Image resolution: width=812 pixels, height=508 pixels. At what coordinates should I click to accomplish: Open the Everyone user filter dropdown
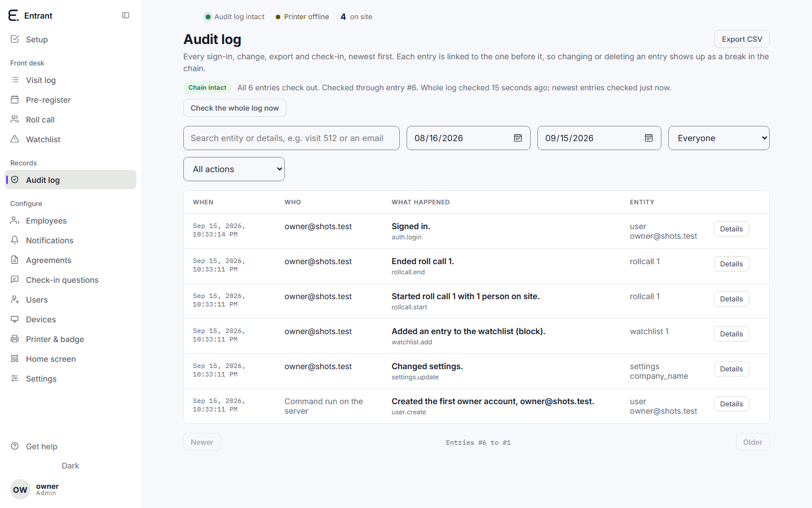pyautogui.click(x=719, y=138)
